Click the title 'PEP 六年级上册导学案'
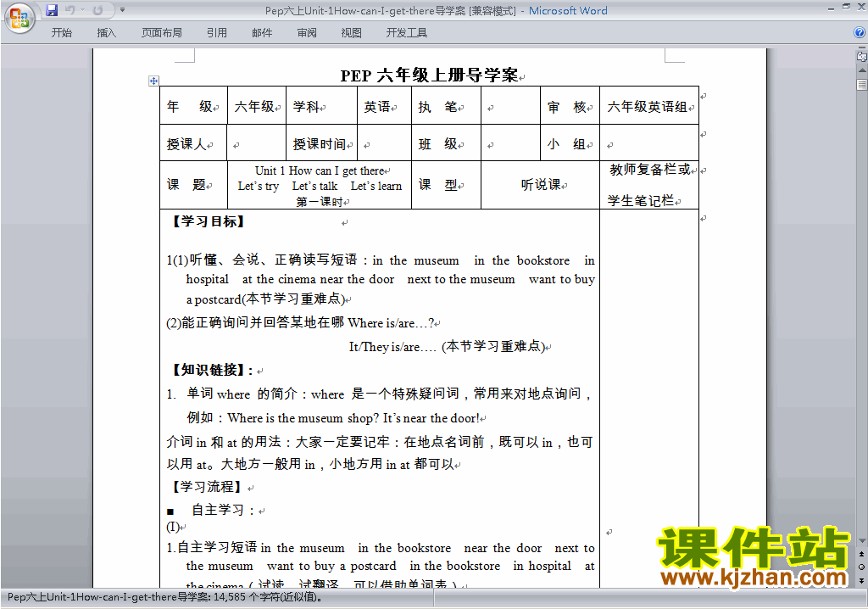This screenshot has height=609, width=868. (x=429, y=75)
